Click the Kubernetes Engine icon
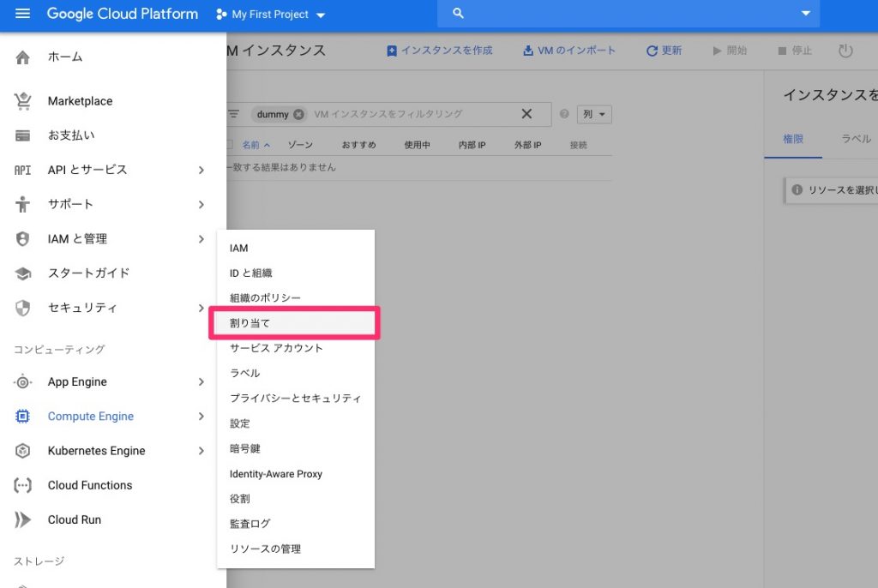The image size is (878, 588). (23, 451)
